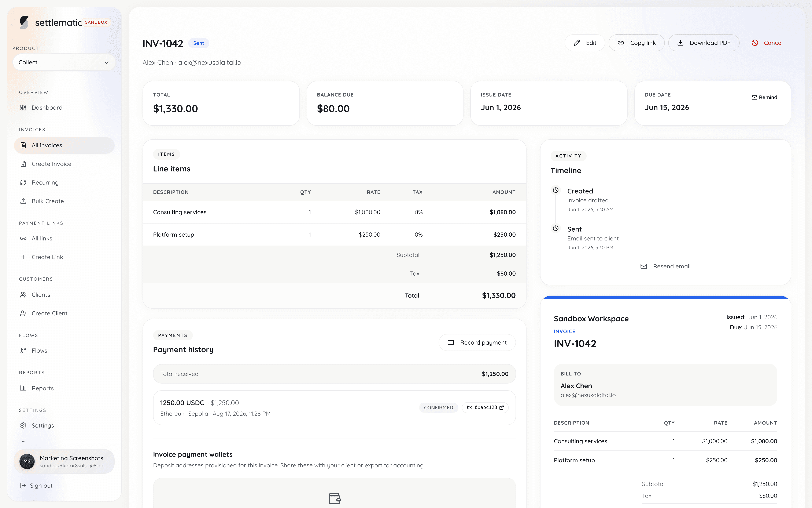812x508 pixels.
Task: Click the Create Client user-plus icon
Action: pyautogui.click(x=23, y=313)
